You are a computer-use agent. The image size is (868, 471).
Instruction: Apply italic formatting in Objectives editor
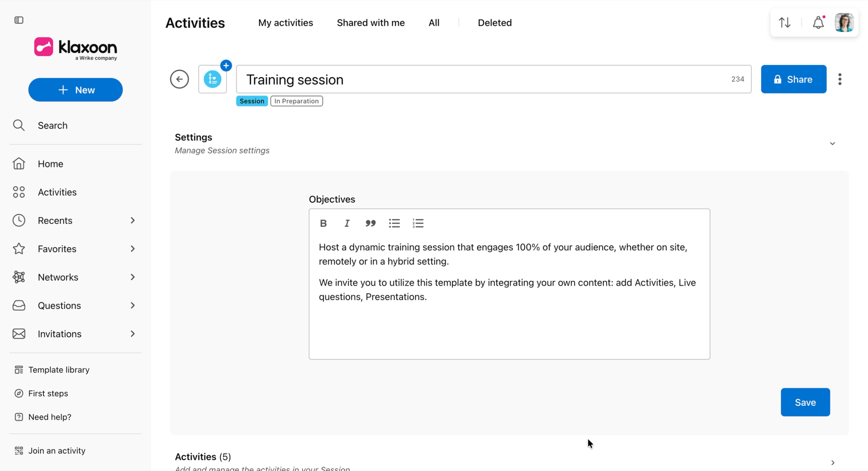click(x=347, y=223)
